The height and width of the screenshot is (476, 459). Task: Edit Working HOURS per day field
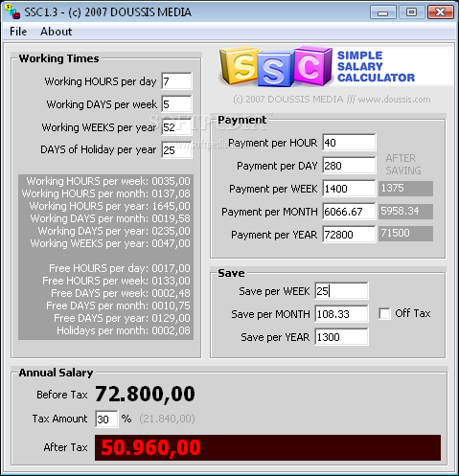[176, 81]
